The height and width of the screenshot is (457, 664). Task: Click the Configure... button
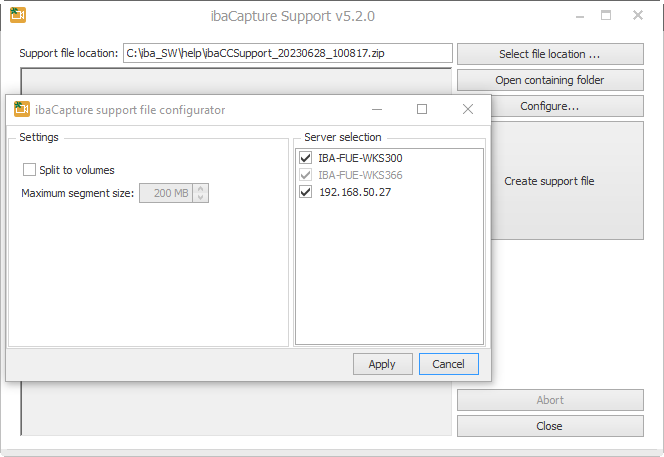[567, 106]
